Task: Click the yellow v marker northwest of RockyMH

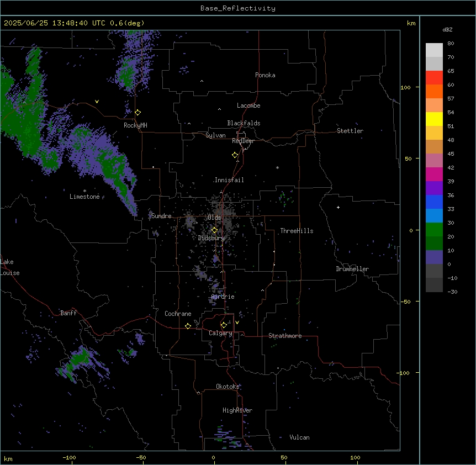Action: pyautogui.click(x=97, y=102)
